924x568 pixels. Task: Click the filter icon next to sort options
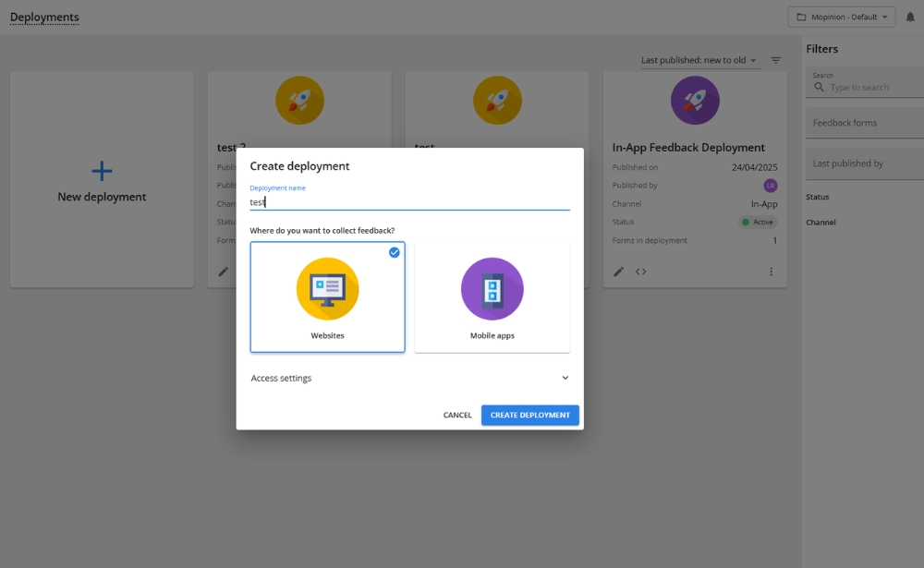pyautogui.click(x=775, y=59)
